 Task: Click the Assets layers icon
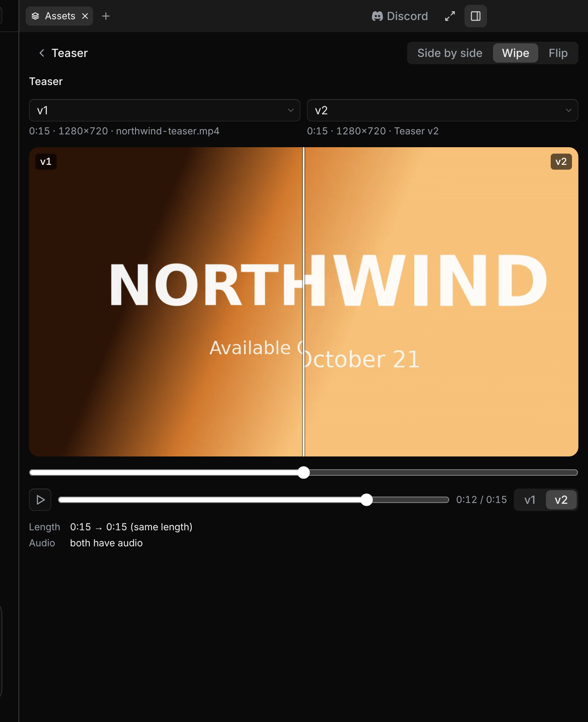(x=35, y=16)
